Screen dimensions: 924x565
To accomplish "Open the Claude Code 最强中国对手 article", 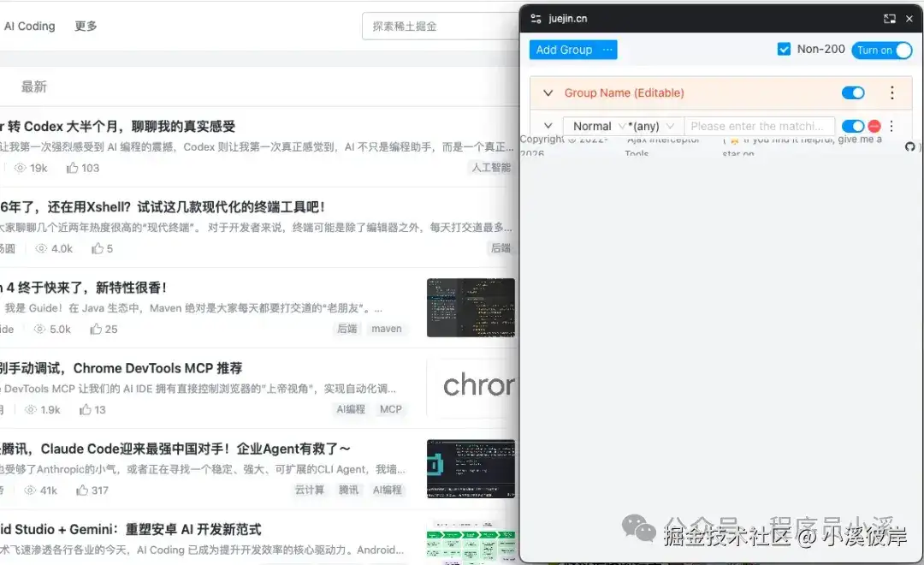I will (175, 449).
